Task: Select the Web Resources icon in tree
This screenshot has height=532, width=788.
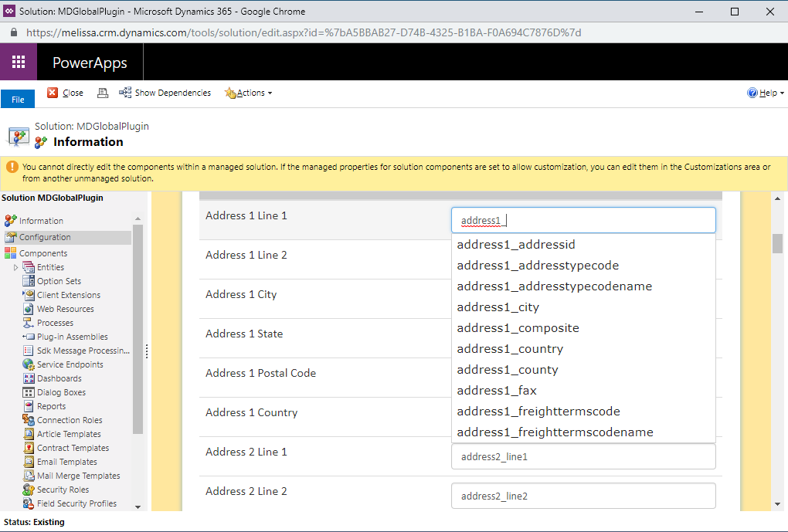Action: pyautogui.click(x=29, y=309)
